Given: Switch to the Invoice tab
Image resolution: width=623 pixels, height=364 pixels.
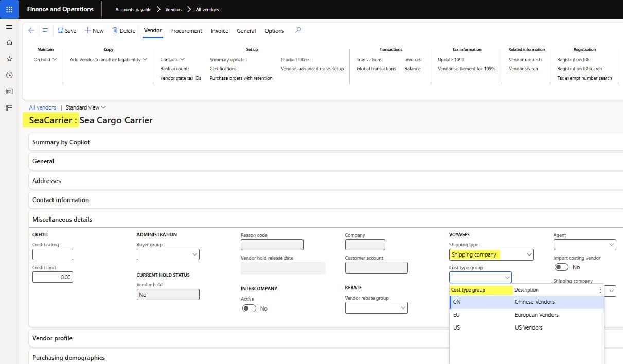Looking at the screenshot, I should [x=219, y=31].
